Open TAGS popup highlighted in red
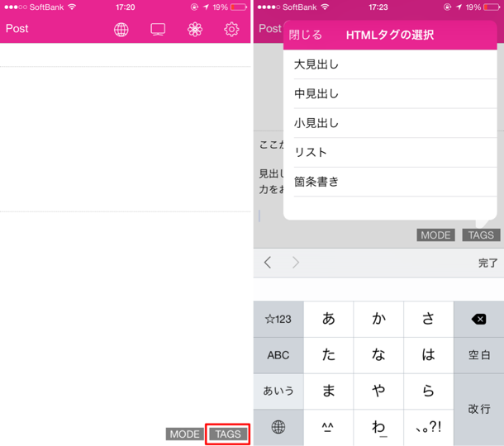The image size is (504, 446). (x=228, y=434)
